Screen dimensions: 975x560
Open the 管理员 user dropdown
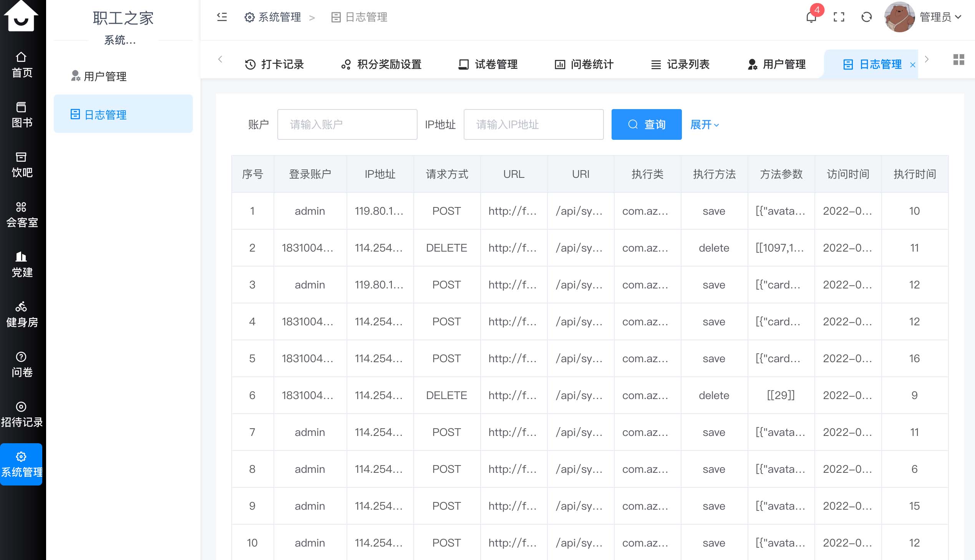[940, 17]
